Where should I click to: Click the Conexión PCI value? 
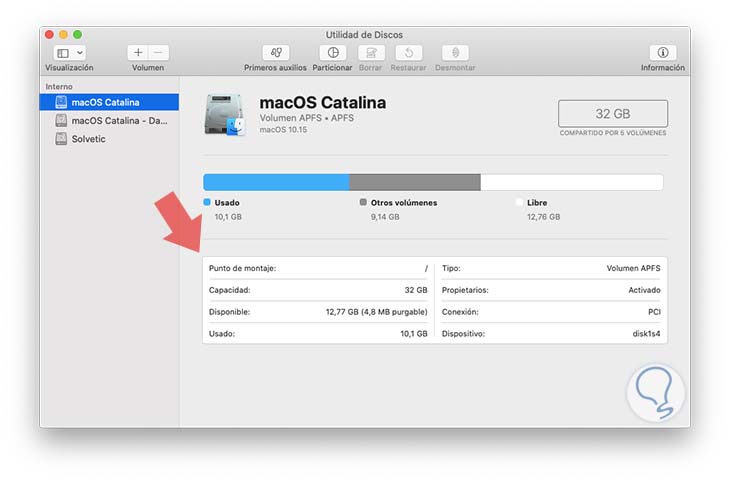pos(654,312)
